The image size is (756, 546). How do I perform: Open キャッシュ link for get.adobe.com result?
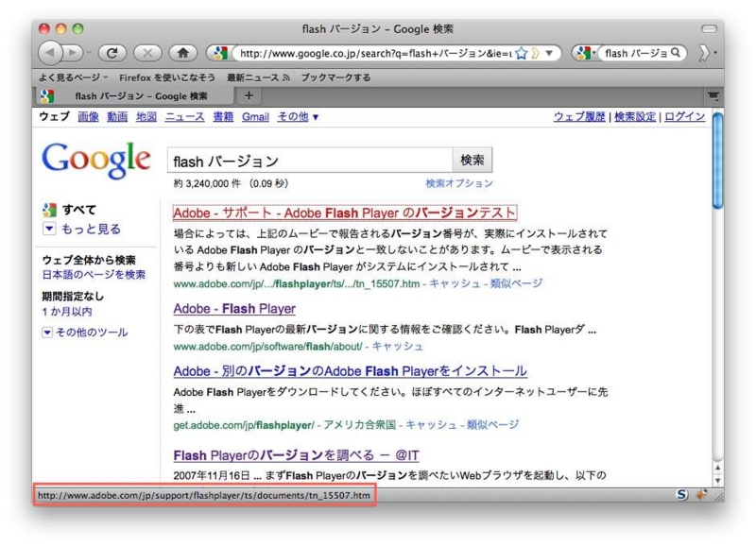[431, 425]
